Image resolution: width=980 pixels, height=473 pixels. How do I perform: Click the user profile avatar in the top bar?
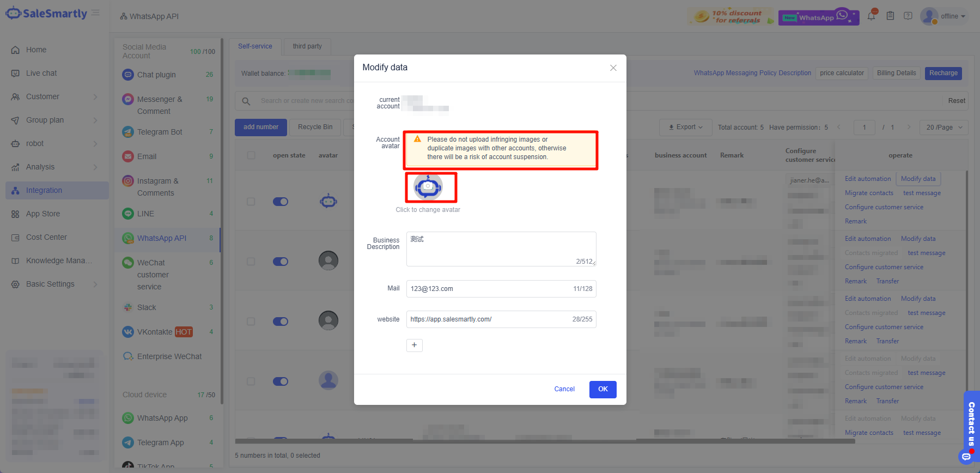click(x=929, y=16)
